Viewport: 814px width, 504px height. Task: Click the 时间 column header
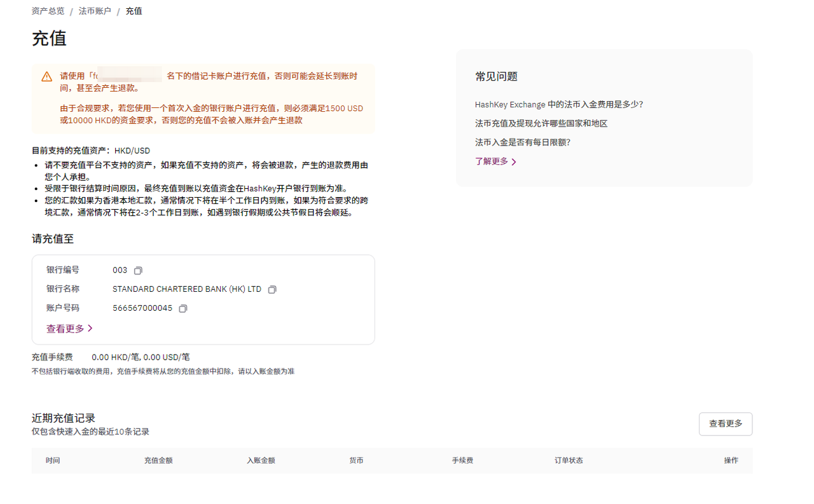[x=53, y=460]
